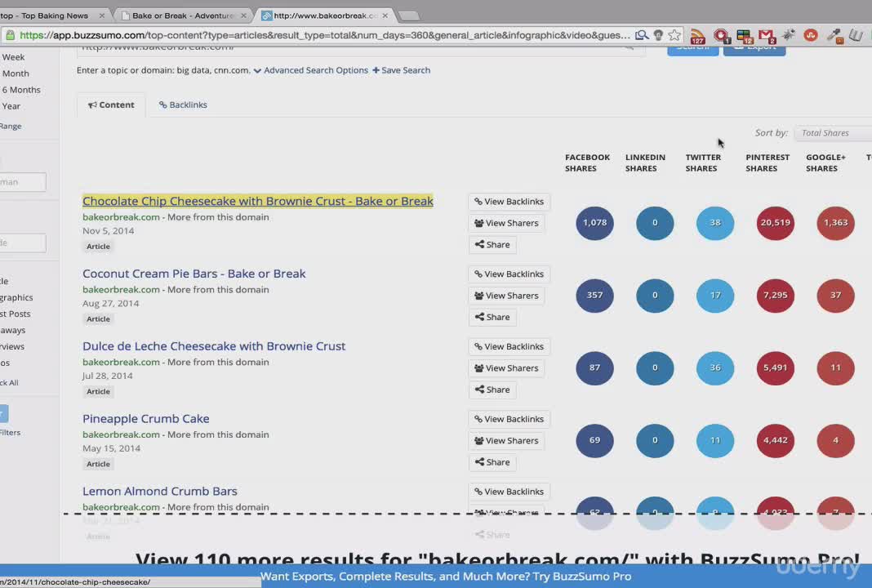Click the 5,491 Pinterest shares circle
This screenshot has height=588, width=872.
[x=775, y=368]
